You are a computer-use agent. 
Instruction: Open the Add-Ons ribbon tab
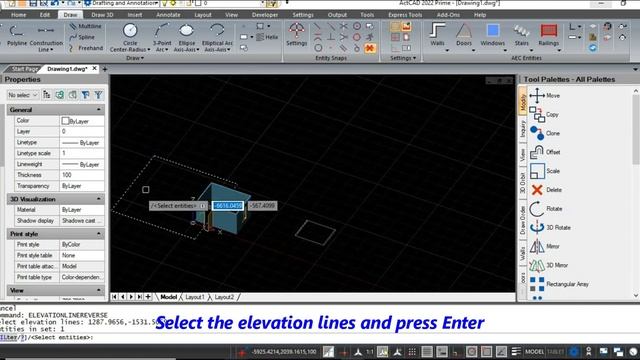tap(448, 15)
